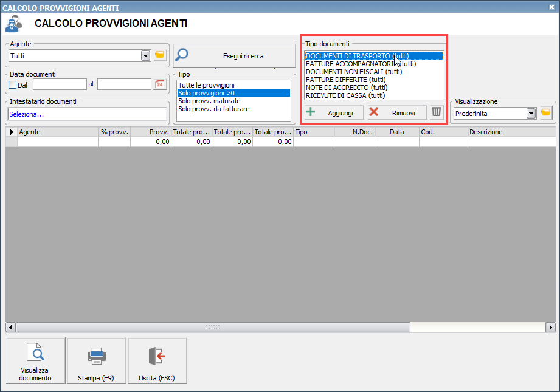Select Solo provvigioni >0 option

tap(233, 93)
